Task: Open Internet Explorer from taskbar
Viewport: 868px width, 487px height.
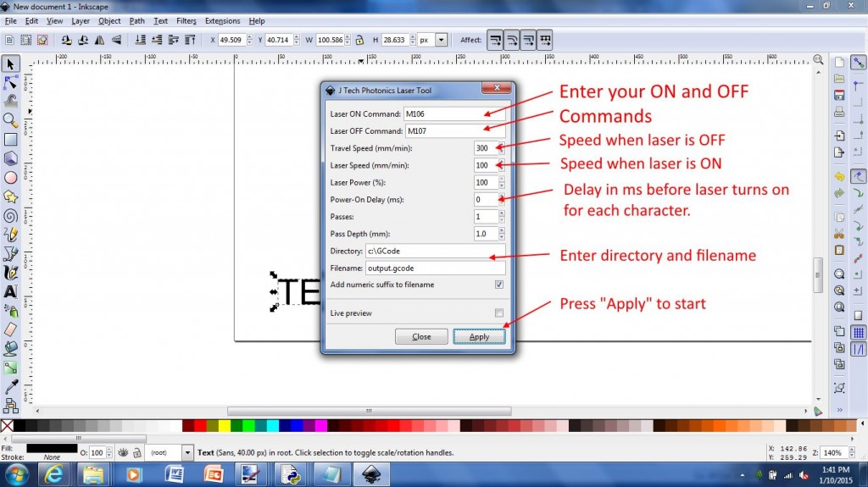Action: coord(53,475)
